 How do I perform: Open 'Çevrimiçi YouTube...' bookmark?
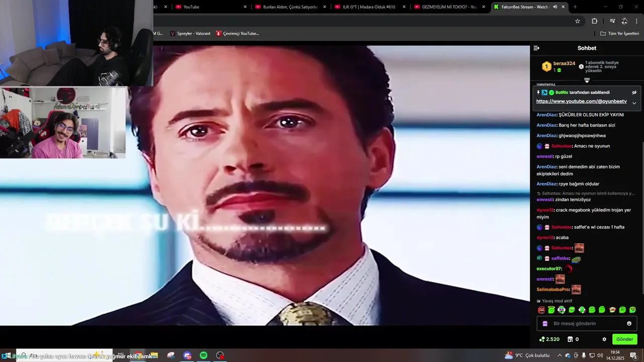[x=237, y=33]
